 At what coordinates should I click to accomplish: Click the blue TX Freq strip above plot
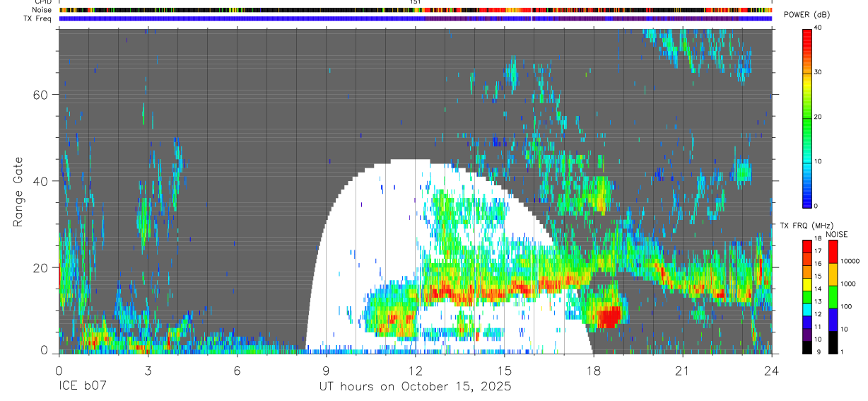[415, 18]
